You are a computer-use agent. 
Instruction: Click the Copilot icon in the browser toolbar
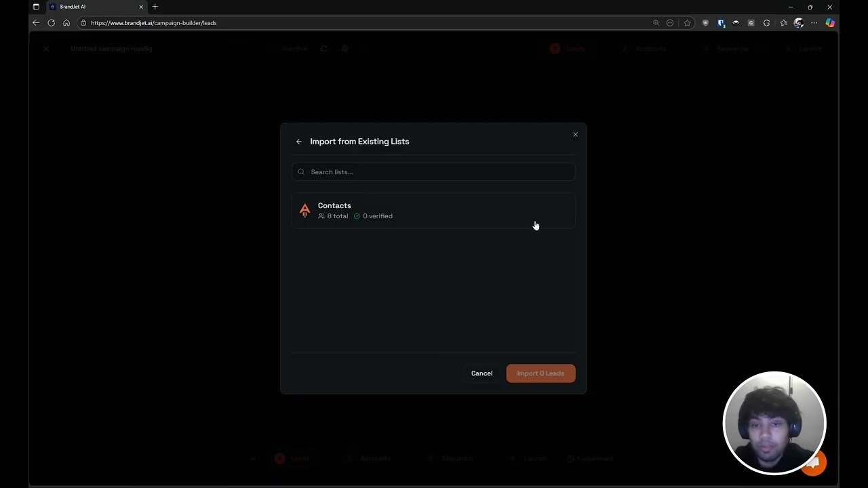coord(830,22)
